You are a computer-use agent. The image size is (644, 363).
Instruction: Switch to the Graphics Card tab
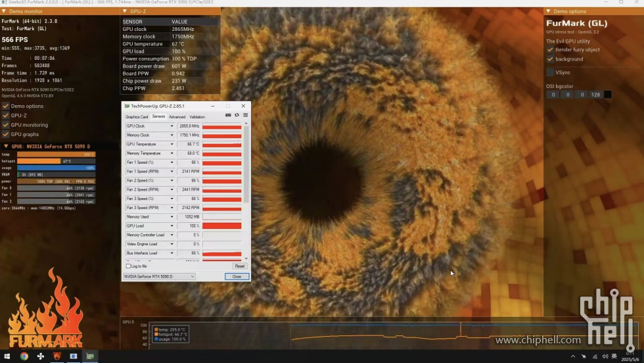[137, 117]
